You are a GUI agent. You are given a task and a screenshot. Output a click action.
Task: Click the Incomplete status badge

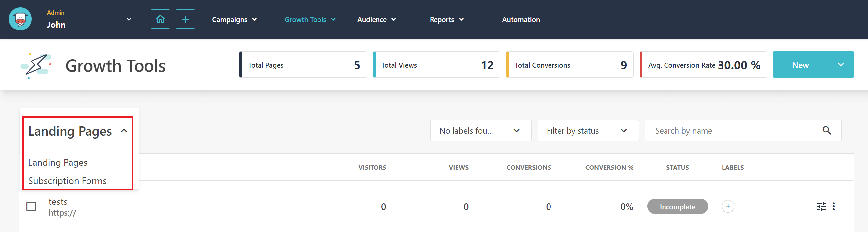click(x=677, y=206)
